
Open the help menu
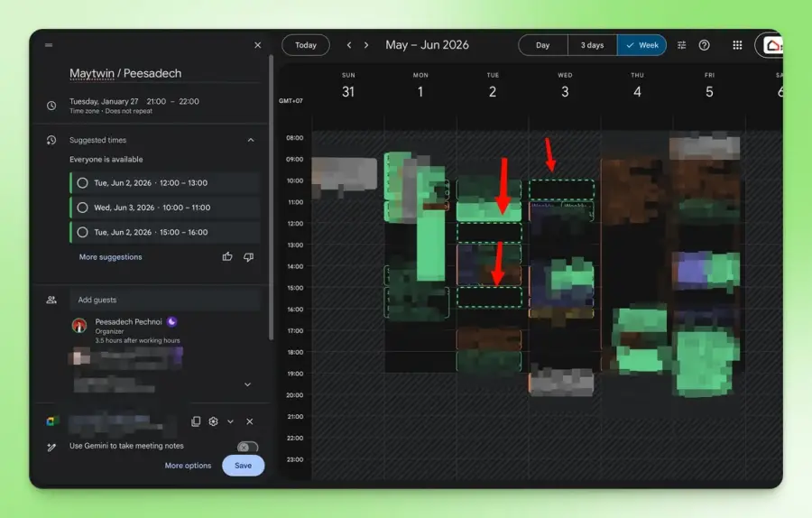tap(705, 45)
